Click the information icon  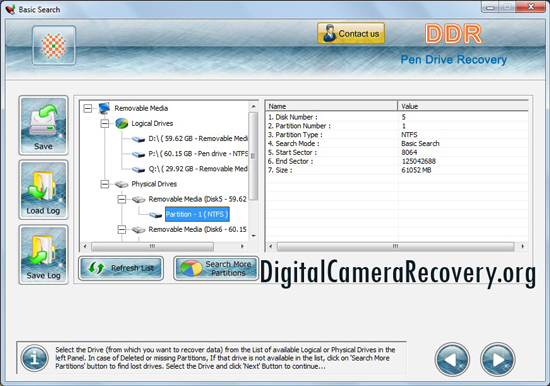pyautogui.click(x=34, y=358)
